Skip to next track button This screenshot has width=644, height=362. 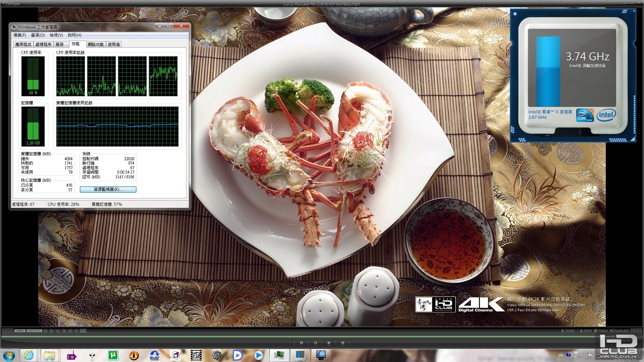click(x=342, y=343)
